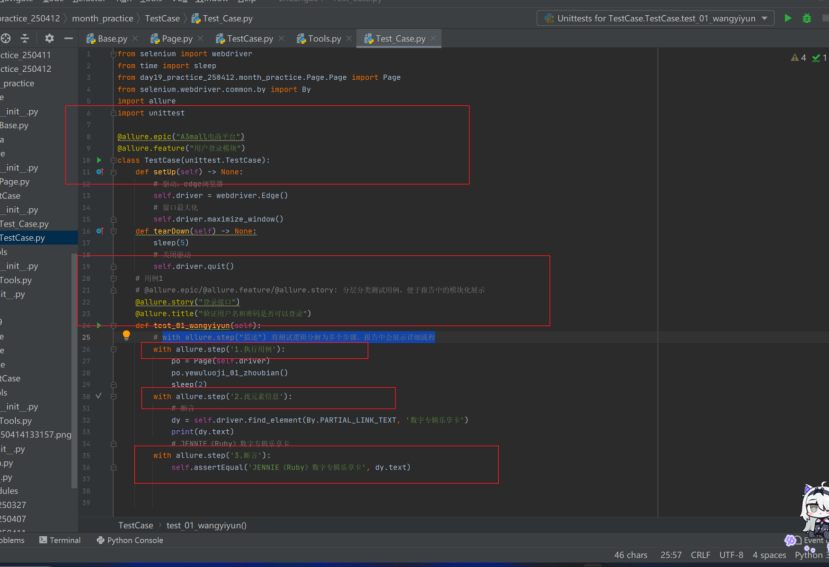Screen dimensions: 829x567
Task: Select the 250407 folder in project tree
Action: pyautogui.click(x=13, y=519)
